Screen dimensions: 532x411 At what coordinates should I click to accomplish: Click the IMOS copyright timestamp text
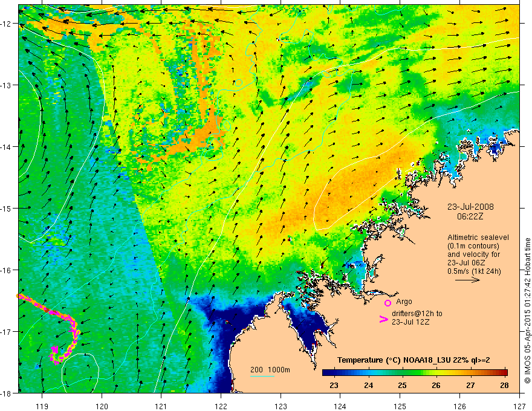coord(528,311)
